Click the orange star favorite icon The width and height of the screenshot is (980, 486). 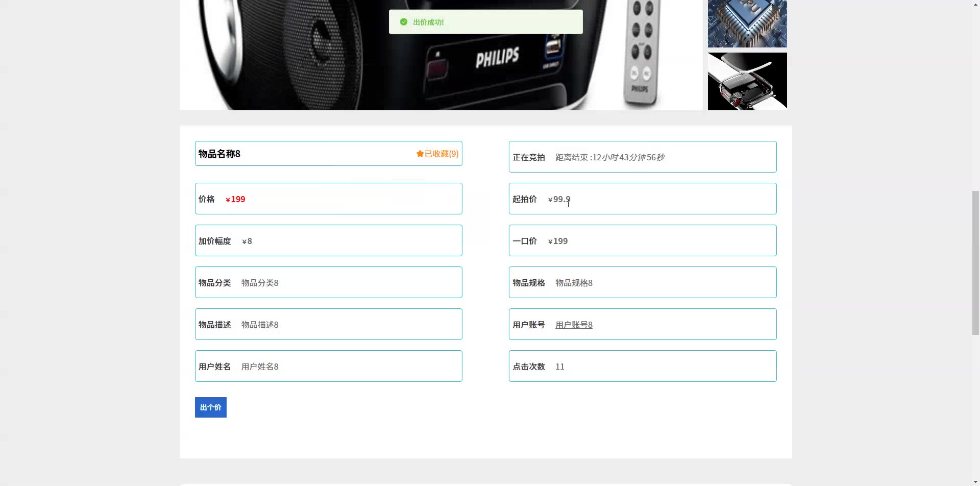tap(420, 154)
